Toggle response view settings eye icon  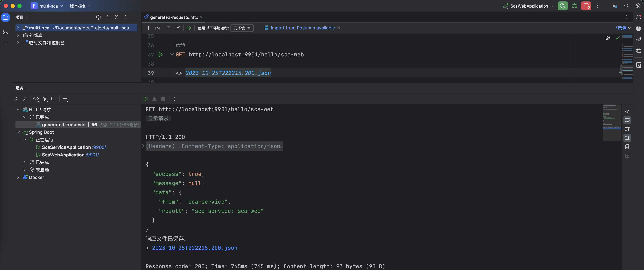point(627,111)
